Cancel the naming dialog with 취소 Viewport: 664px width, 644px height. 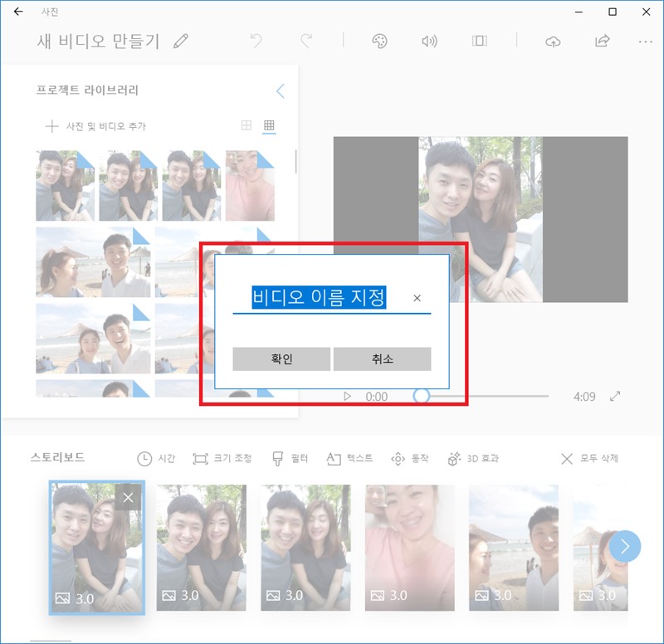click(x=381, y=358)
